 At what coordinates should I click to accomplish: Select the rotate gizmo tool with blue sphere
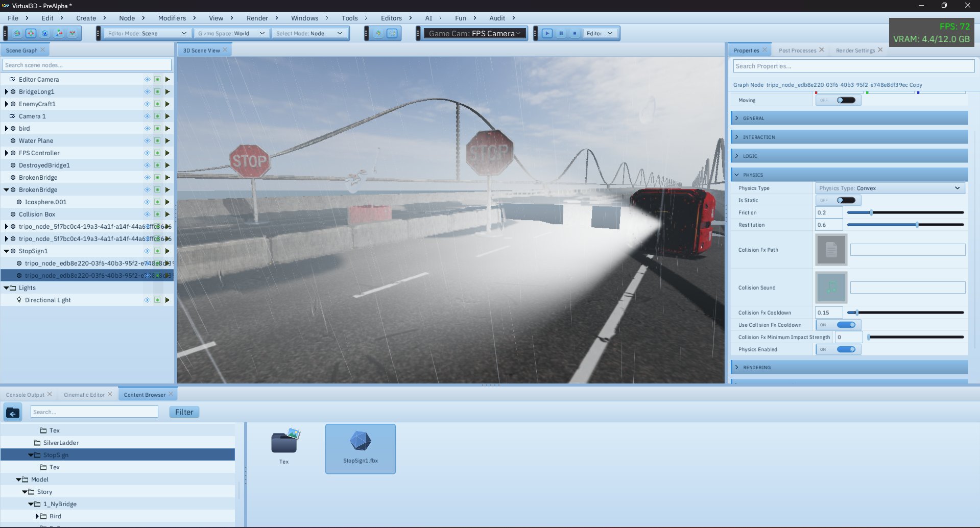coord(45,33)
